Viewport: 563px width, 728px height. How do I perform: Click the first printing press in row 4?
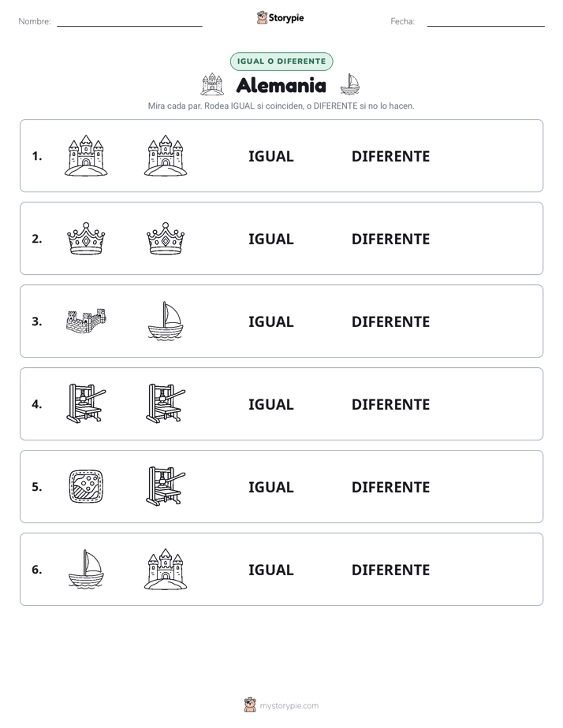coord(86,403)
